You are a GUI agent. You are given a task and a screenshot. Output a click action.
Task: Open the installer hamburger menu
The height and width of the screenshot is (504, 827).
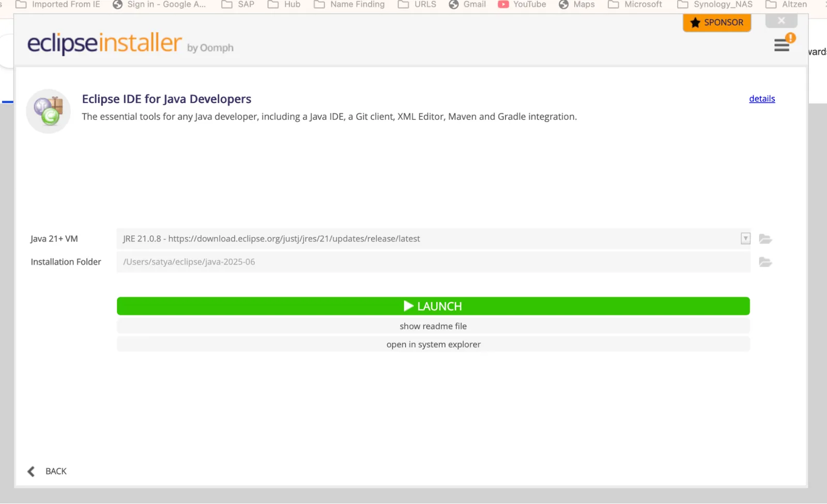coord(782,45)
